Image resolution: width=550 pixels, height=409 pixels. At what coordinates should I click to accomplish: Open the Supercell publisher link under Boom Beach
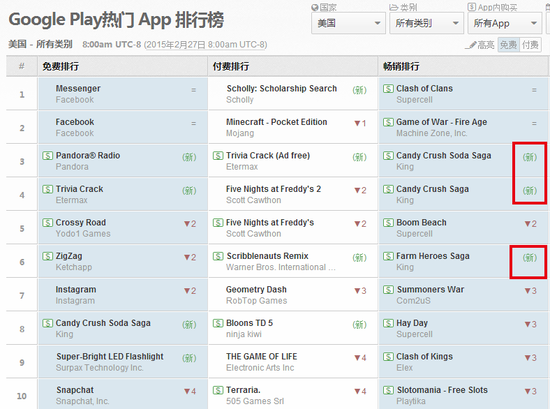(x=414, y=234)
